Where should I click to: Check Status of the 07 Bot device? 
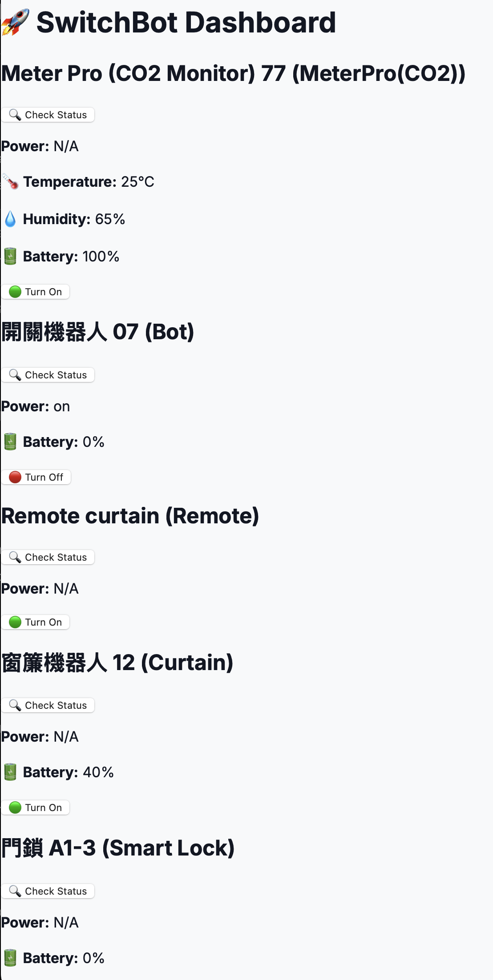click(48, 375)
